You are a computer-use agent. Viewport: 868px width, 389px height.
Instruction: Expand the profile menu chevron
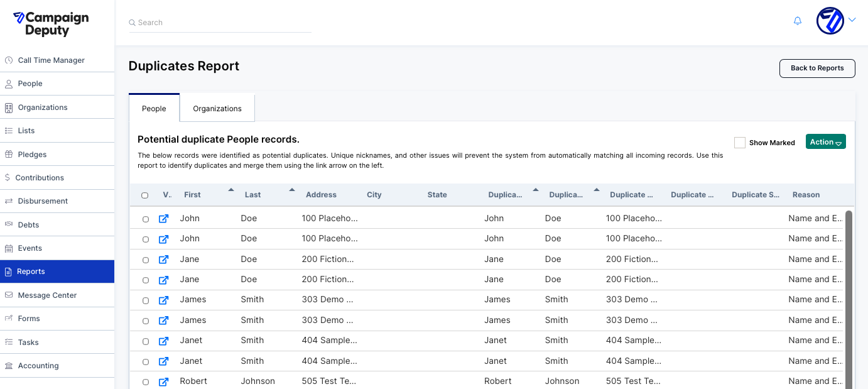click(x=852, y=19)
